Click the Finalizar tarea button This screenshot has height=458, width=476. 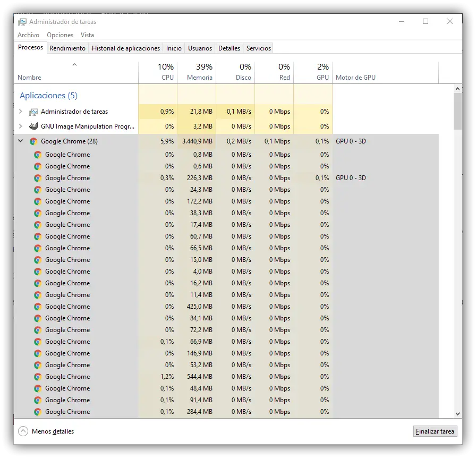coord(435,431)
